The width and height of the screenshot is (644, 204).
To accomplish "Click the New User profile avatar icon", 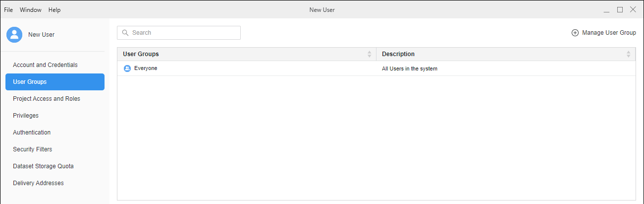I will click(14, 35).
